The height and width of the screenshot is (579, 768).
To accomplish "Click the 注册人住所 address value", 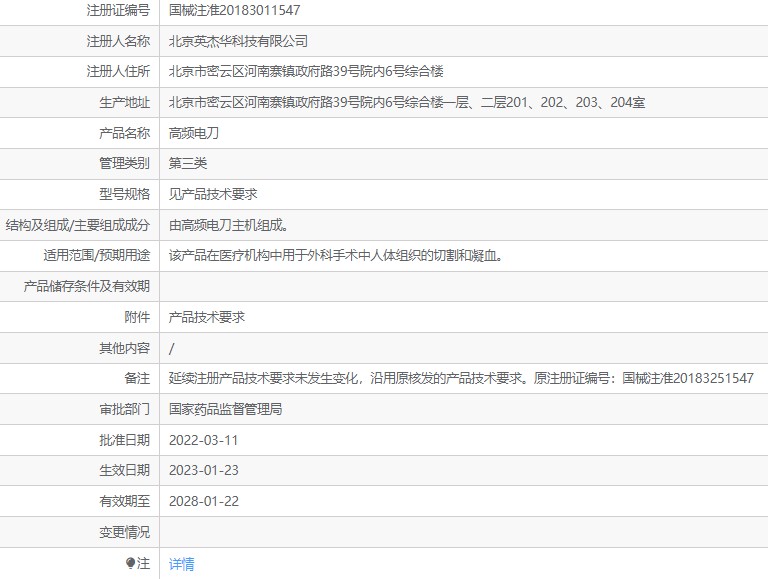I will (x=306, y=72).
